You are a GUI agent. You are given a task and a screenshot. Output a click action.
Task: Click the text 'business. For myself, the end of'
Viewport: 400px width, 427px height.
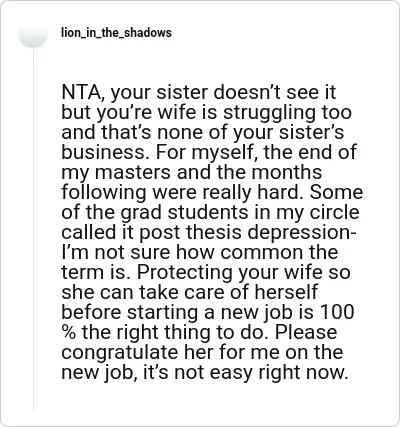[x=209, y=152]
